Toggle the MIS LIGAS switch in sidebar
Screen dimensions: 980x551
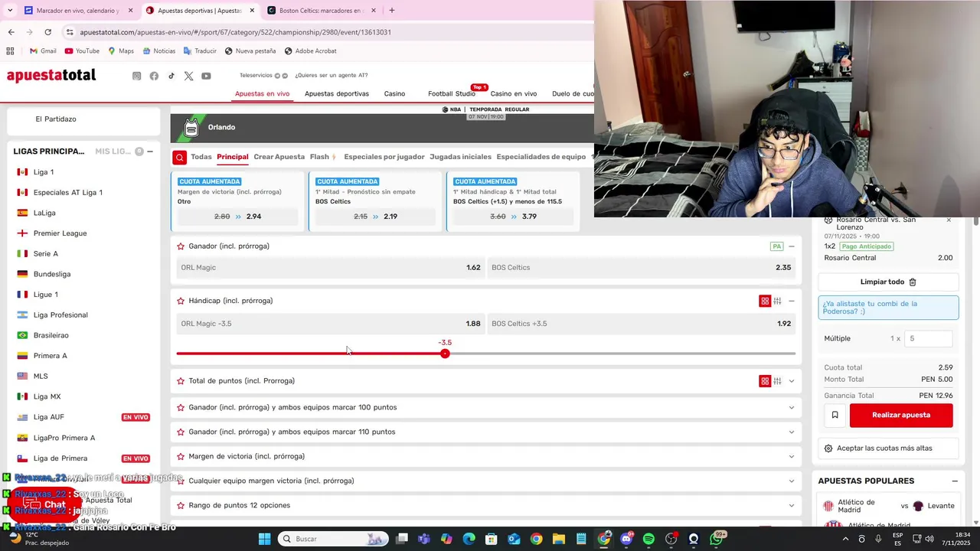pyautogui.click(x=139, y=152)
